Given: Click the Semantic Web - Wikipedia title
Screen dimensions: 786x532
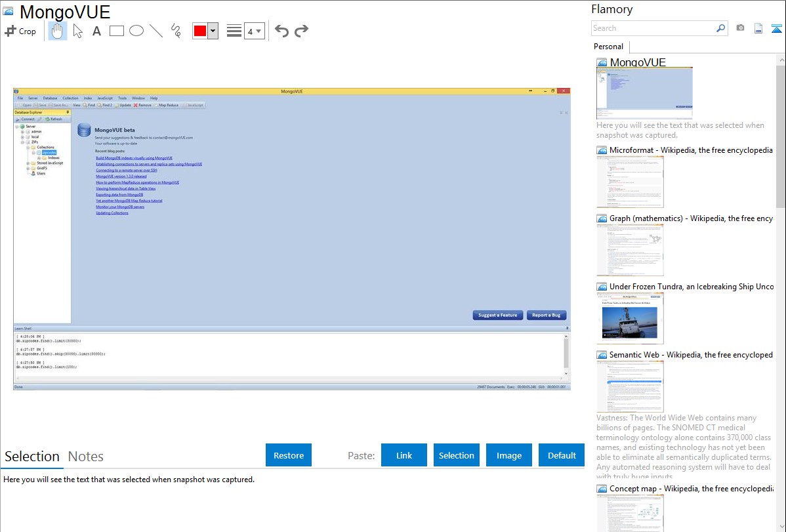Looking at the screenshot, I should pyautogui.click(x=691, y=354).
